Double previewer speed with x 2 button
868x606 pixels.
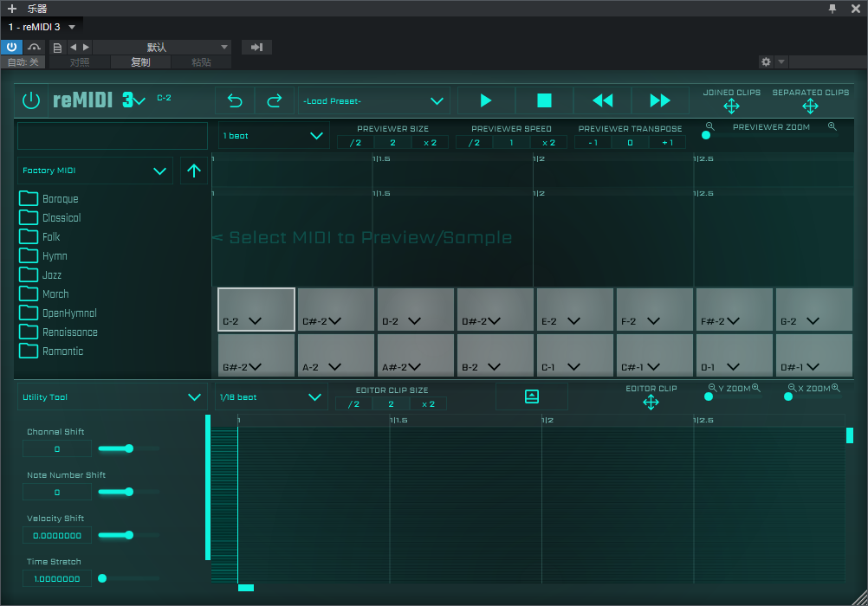548,142
